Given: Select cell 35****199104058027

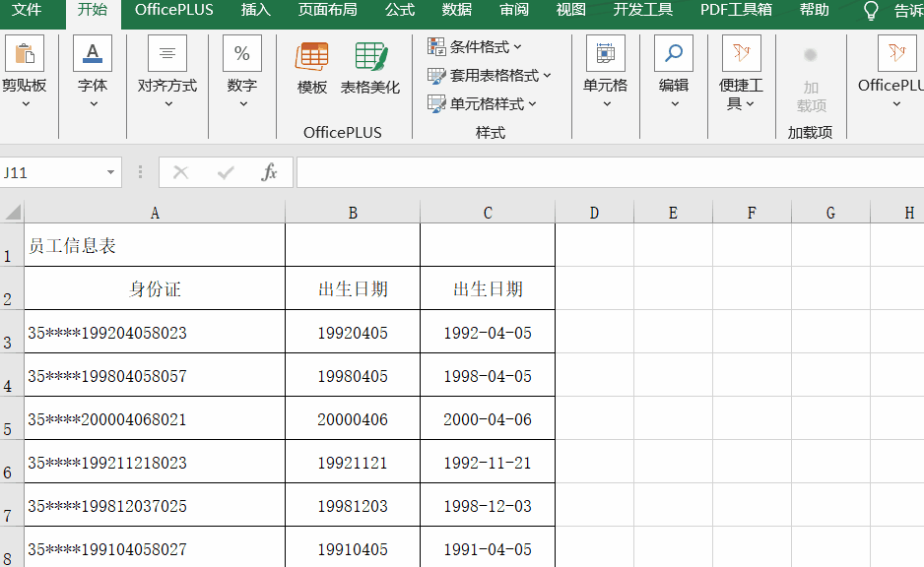Looking at the screenshot, I should click(x=155, y=547).
